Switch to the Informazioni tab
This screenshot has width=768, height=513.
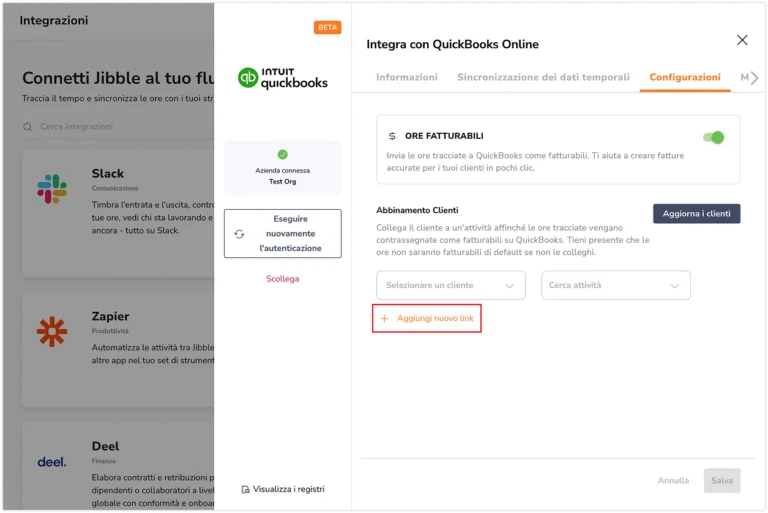coord(407,77)
